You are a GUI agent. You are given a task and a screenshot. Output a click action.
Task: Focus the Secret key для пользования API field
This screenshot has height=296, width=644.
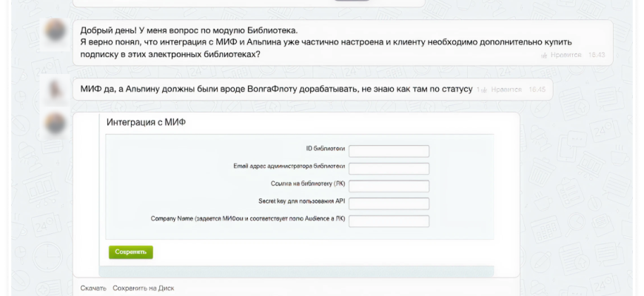[389, 203]
